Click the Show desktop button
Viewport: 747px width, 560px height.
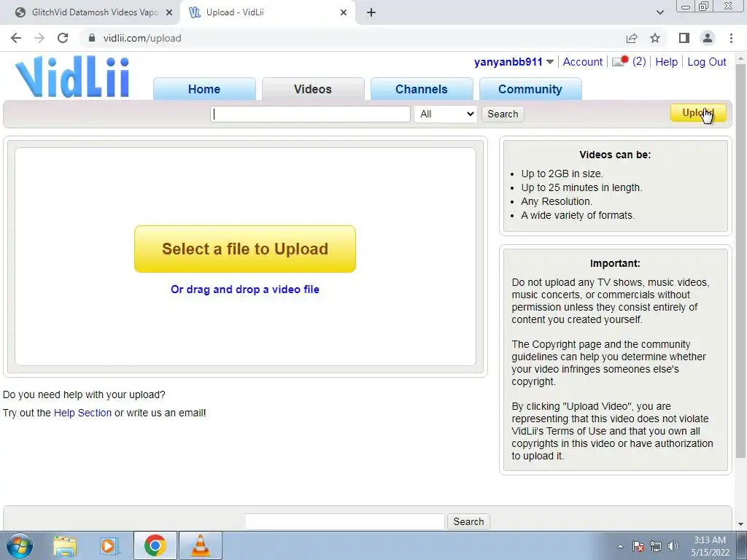742,545
